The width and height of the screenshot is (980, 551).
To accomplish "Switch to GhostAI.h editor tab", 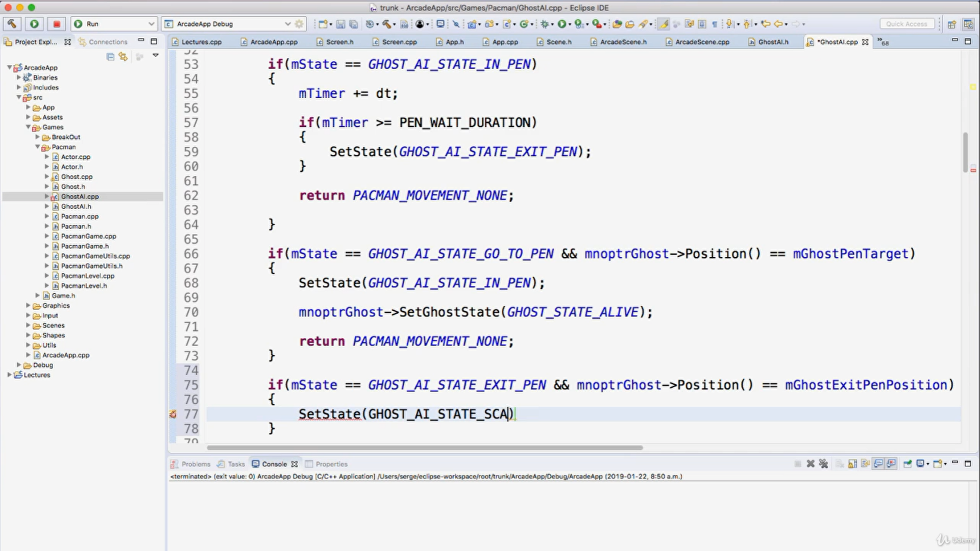I will click(x=769, y=42).
